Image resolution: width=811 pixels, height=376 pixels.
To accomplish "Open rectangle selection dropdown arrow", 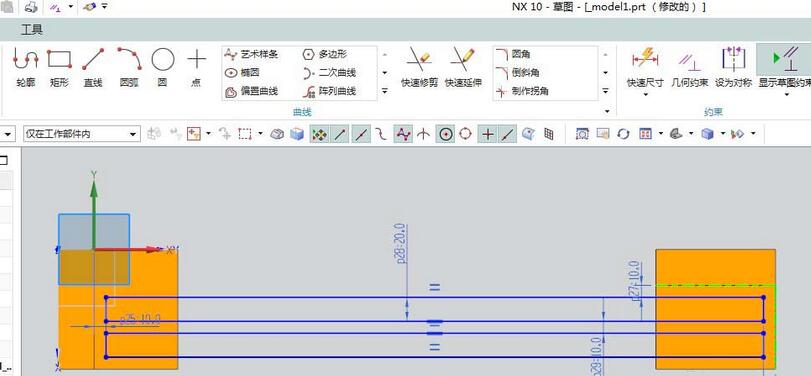I will click(260, 134).
